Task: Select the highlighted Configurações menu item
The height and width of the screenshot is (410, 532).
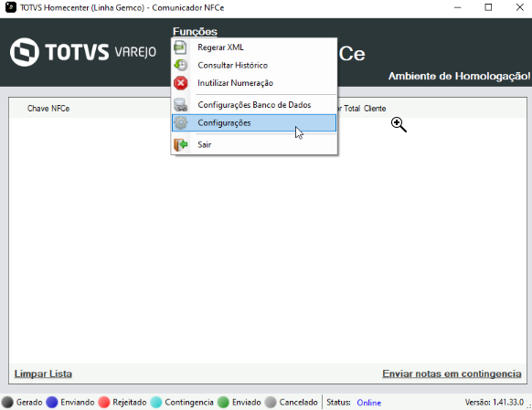Action: click(x=254, y=122)
